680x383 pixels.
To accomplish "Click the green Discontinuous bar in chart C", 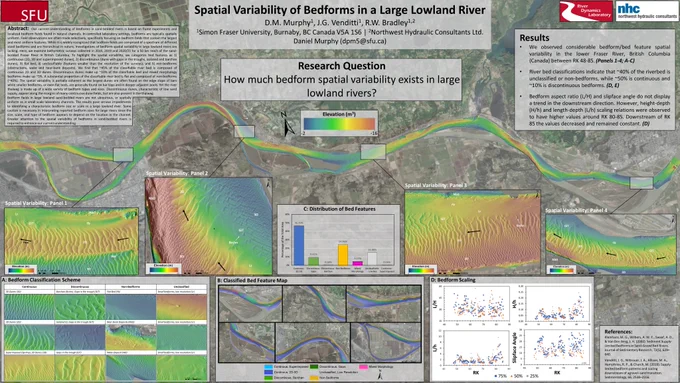I will (x=313, y=261).
